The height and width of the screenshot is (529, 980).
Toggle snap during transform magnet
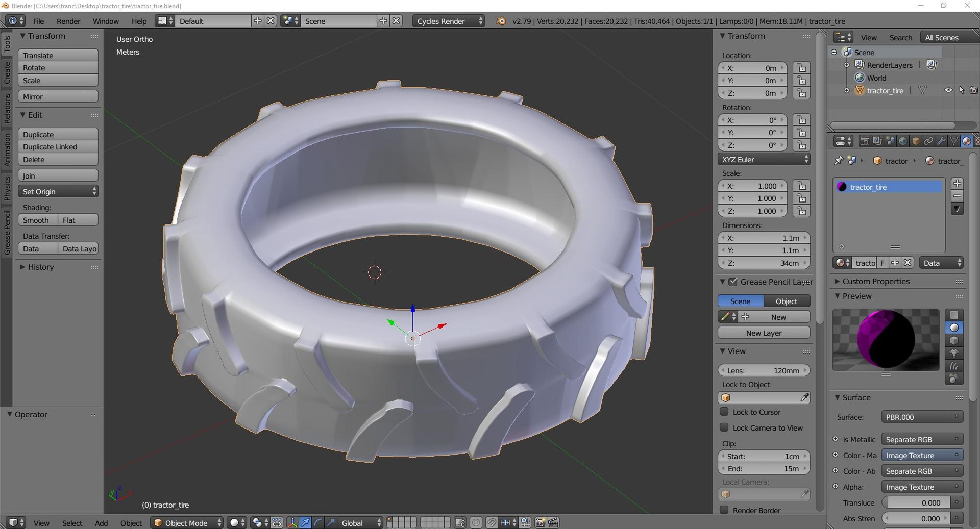click(491, 522)
